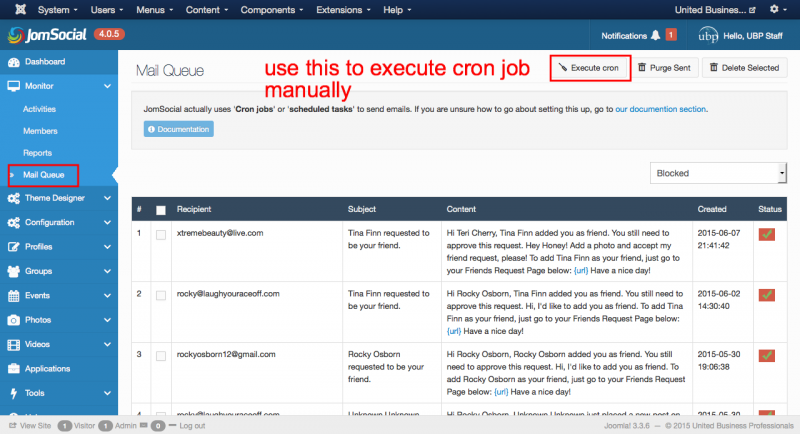Open the Components menu
The width and height of the screenshot is (800, 434).
pyautogui.click(x=272, y=10)
